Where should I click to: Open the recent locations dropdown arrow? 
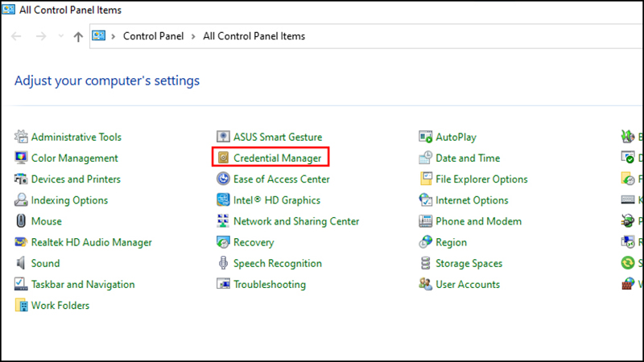coord(61,36)
